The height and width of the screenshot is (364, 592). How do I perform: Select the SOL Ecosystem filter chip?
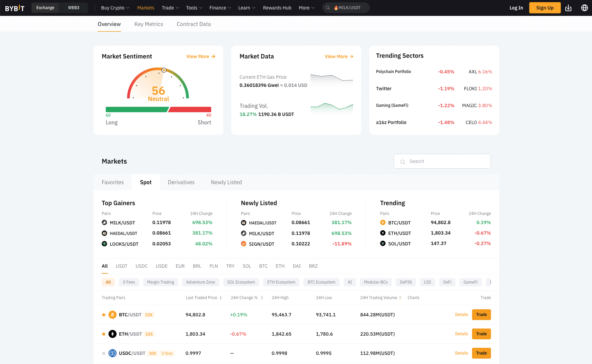(241, 282)
